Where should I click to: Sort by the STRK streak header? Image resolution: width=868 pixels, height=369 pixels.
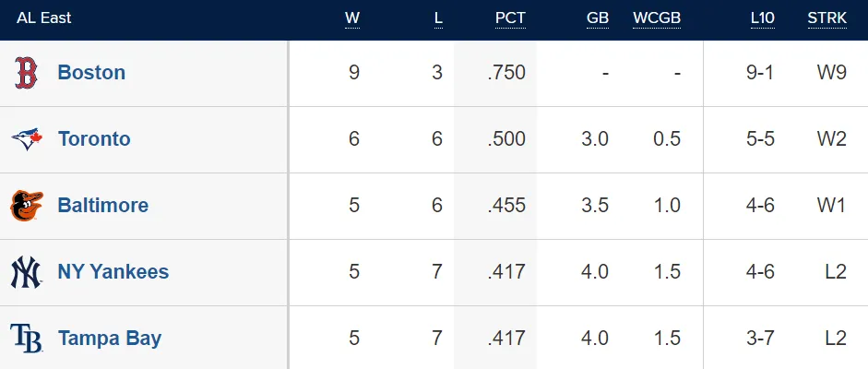(x=826, y=18)
